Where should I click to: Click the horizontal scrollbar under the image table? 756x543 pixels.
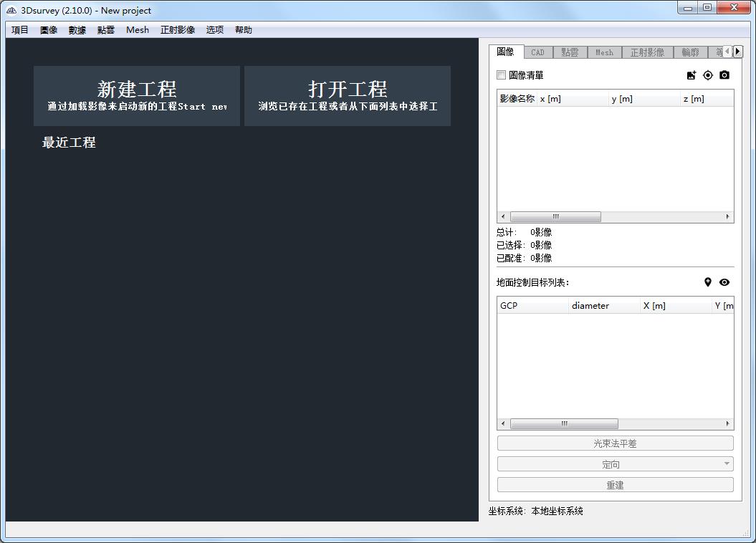[x=555, y=216]
